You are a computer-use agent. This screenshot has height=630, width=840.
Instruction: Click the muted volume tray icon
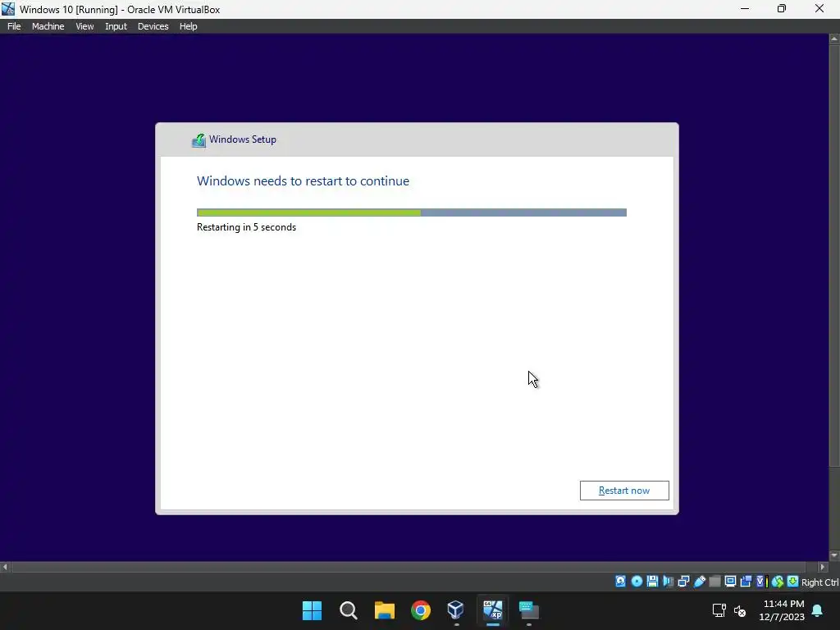coord(740,610)
